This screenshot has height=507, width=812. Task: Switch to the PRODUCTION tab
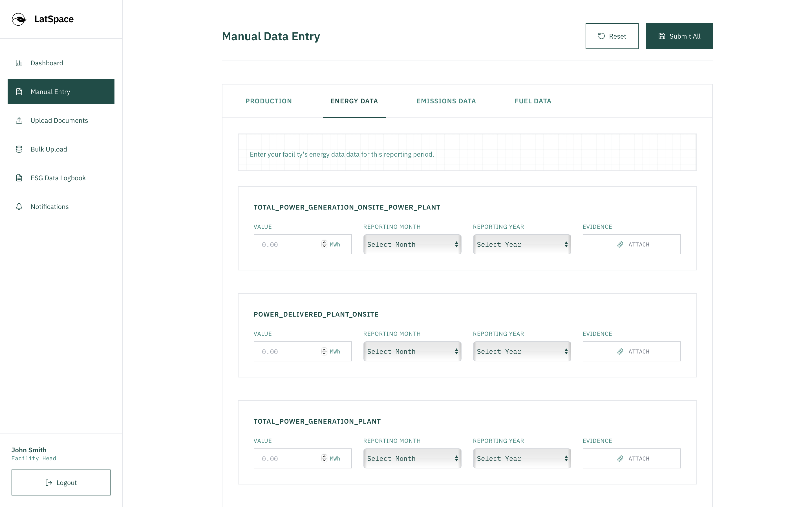[x=268, y=101]
